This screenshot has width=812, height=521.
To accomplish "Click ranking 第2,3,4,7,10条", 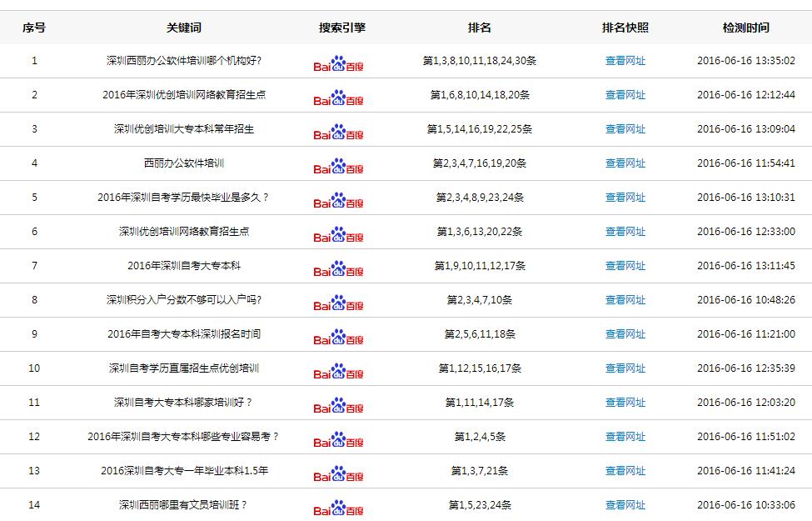I will 480,300.
